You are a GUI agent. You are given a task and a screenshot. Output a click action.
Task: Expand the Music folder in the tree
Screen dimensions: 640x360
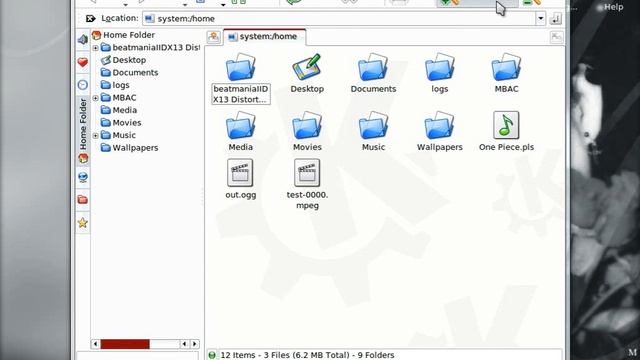[x=95, y=136]
